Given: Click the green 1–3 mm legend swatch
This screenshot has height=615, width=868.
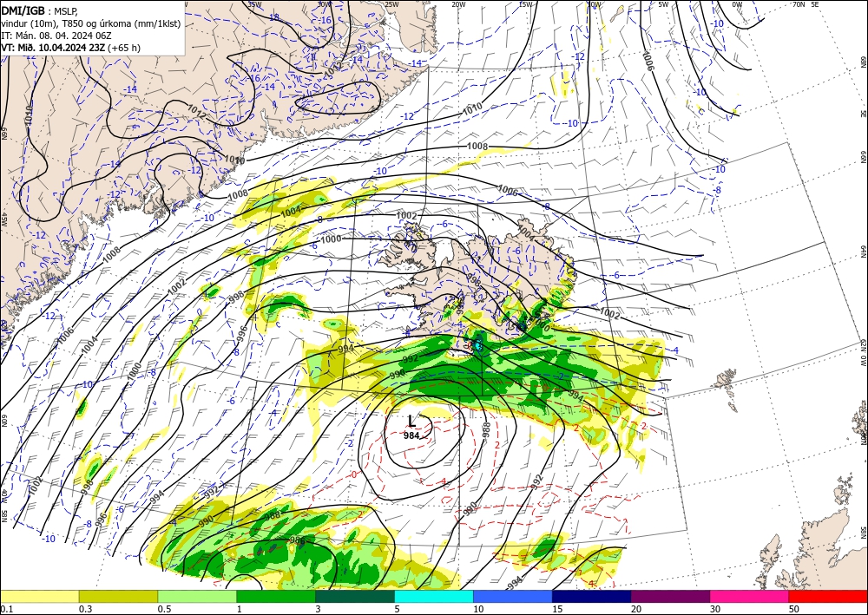Looking at the screenshot, I should 276,596.
